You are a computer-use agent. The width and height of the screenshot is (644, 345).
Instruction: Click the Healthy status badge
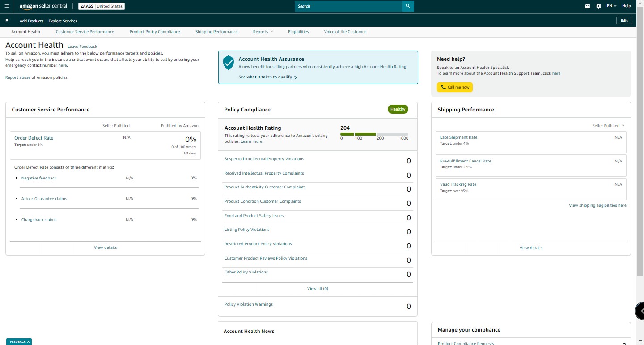(398, 109)
